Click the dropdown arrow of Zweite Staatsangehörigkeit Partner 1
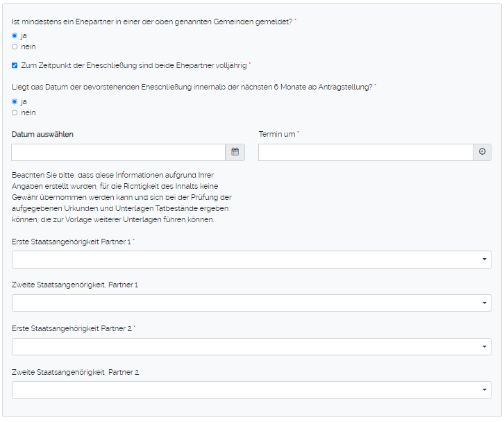The width and height of the screenshot is (504, 422). (484, 303)
